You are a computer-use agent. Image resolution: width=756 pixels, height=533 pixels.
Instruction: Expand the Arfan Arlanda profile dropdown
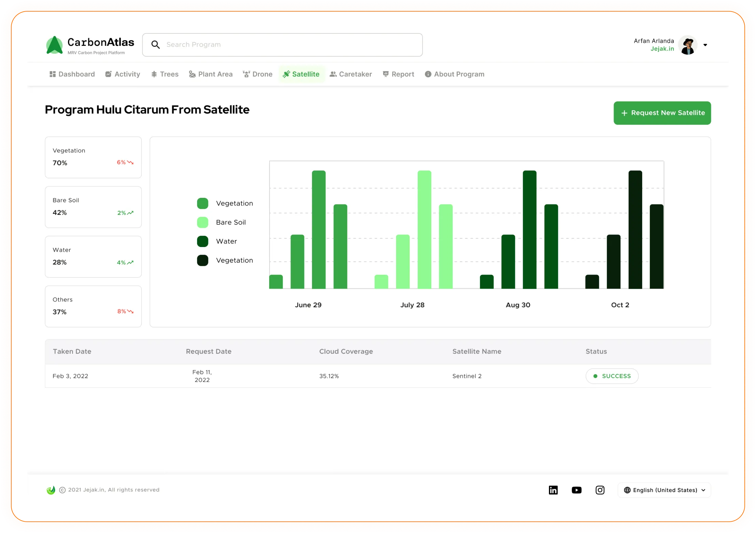pos(705,45)
